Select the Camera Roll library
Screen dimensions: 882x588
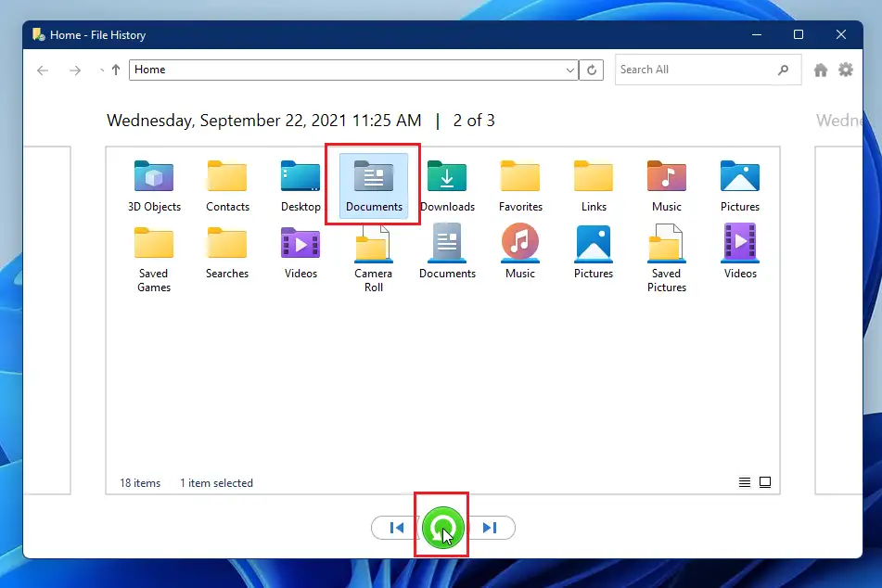point(374,259)
